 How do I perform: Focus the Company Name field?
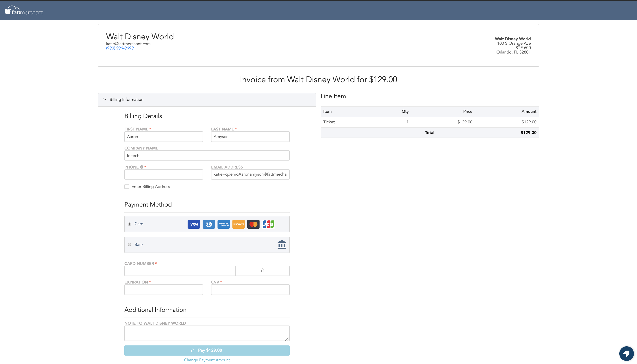207,155
